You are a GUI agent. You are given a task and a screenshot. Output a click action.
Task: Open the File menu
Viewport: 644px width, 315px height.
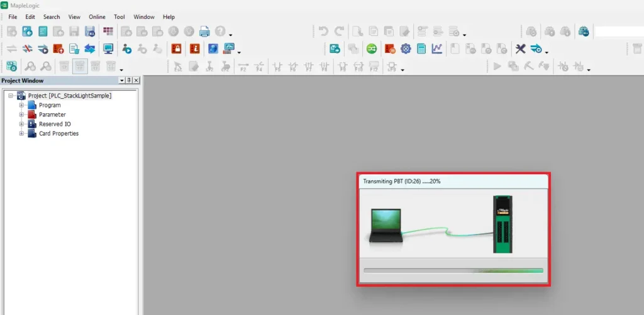(x=13, y=17)
